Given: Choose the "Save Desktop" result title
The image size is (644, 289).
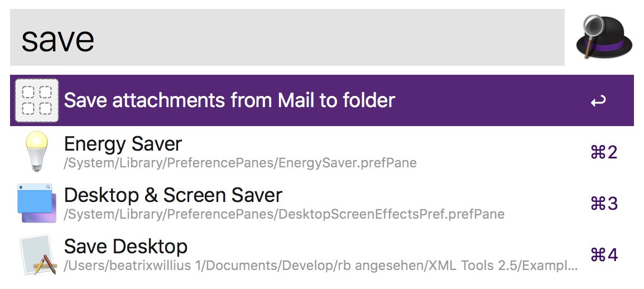Looking at the screenshot, I should point(126,247).
